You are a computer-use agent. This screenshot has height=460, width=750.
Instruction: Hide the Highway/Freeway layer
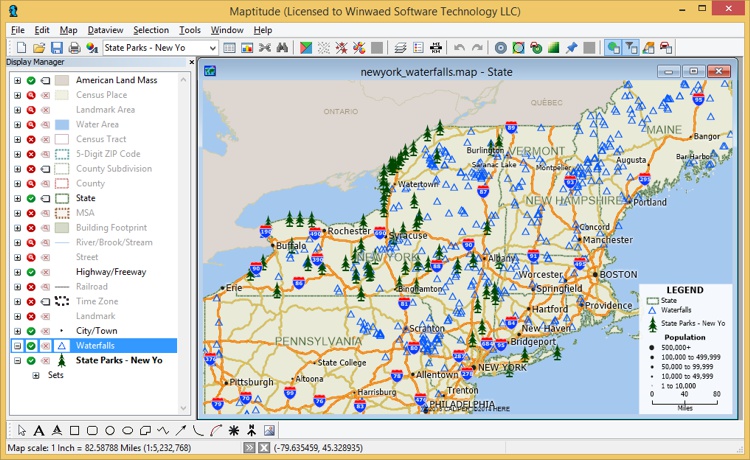(32, 272)
